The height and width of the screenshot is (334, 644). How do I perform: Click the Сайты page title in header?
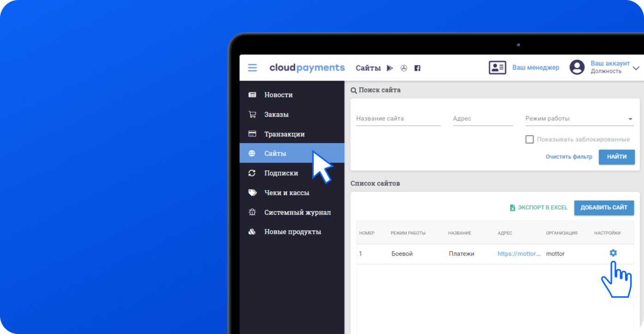pyautogui.click(x=368, y=68)
